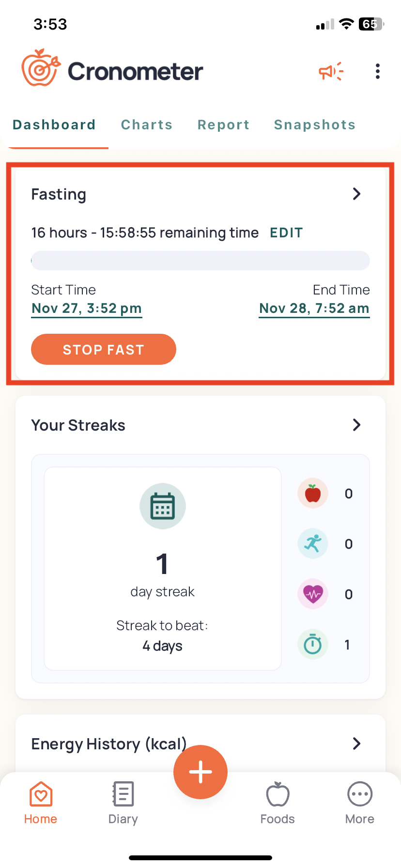
Task: Change the fast start time link
Action: [x=87, y=308]
